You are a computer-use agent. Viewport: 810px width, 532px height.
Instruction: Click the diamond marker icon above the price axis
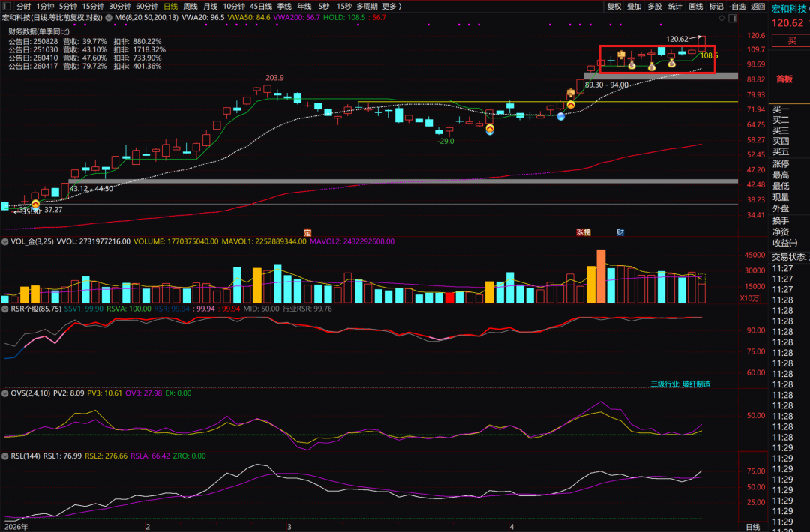click(721, 18)
